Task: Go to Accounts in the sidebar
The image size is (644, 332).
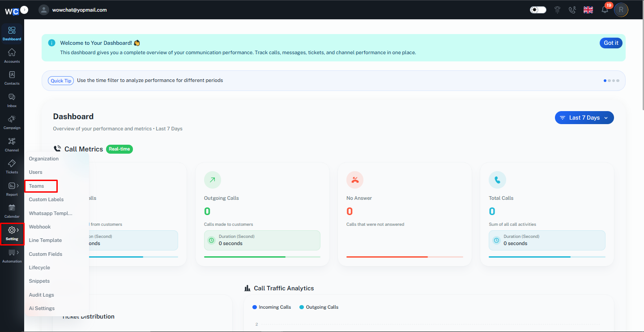Action: point(12,56)
